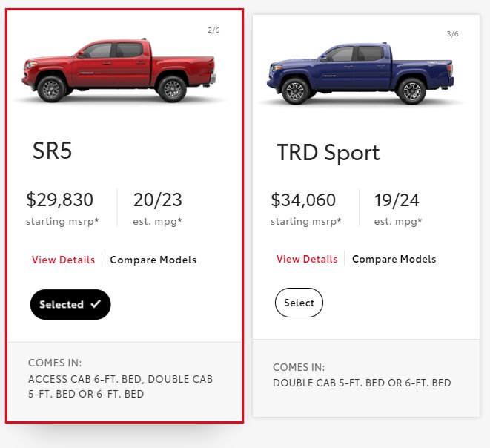Click the checkmark icon in Selected button

[x=96, y=304]
